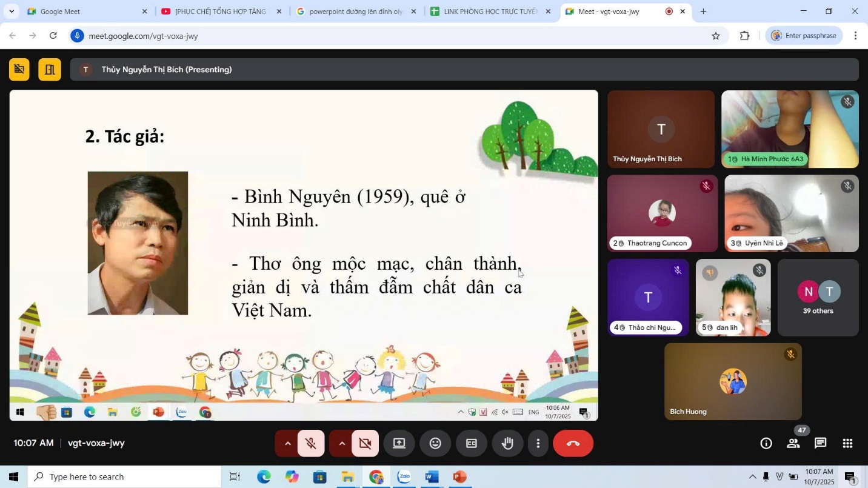
Task: Open the share screen present button
Action: click(x=399, y=443)
